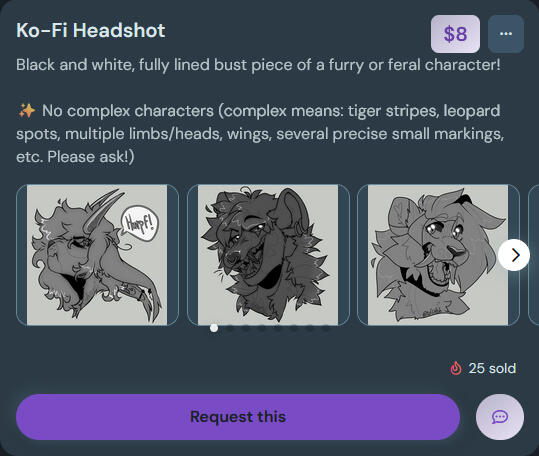
Task: Click the sparkles emoji before No complex
Action: tap(26, 111)
